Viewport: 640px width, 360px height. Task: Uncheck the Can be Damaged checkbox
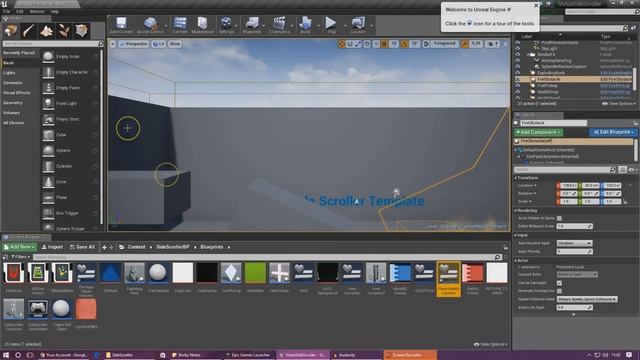(x=559, y=283)
